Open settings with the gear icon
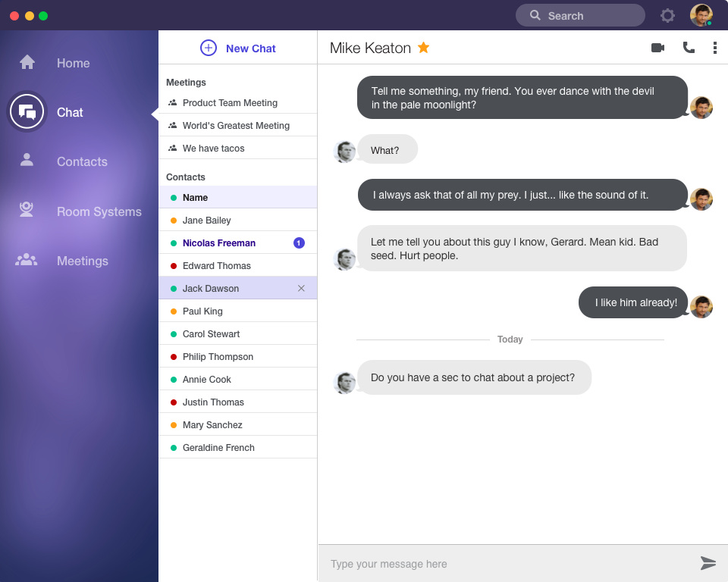 (x=667, y=16)
